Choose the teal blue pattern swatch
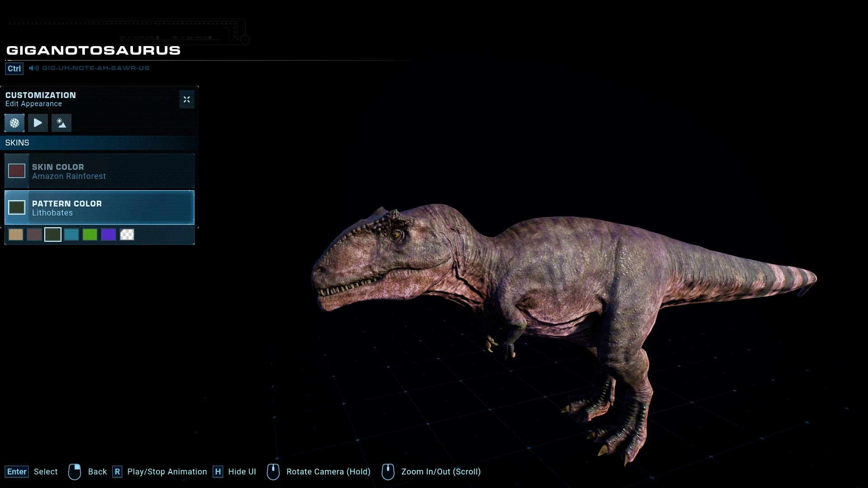This screenshot has width=868, height=488. point(71,235)
